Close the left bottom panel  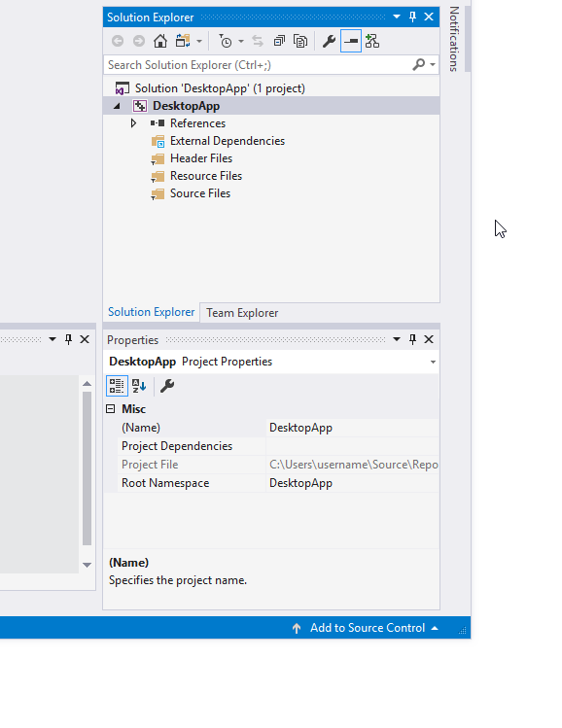(x=85, y=339)
